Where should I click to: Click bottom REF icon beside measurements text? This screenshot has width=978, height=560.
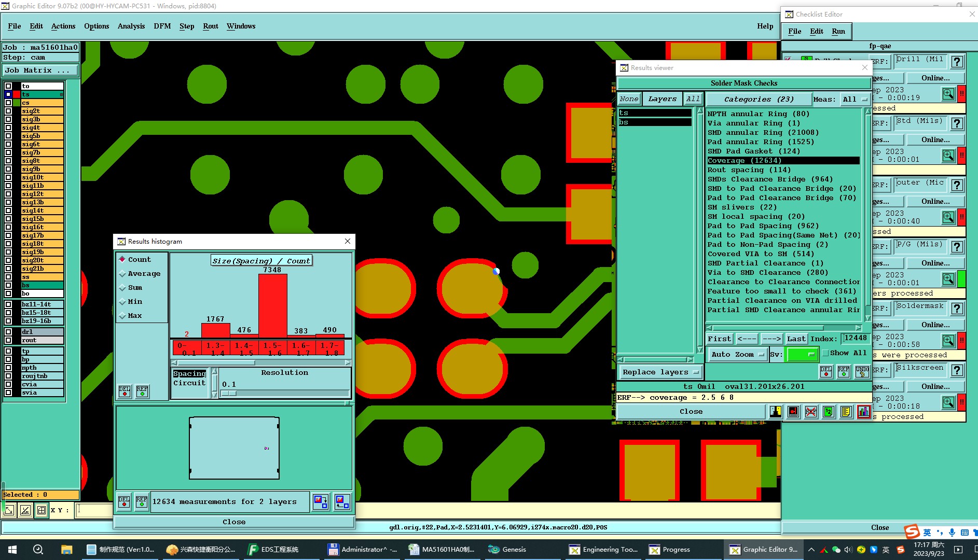click(142, 502)
